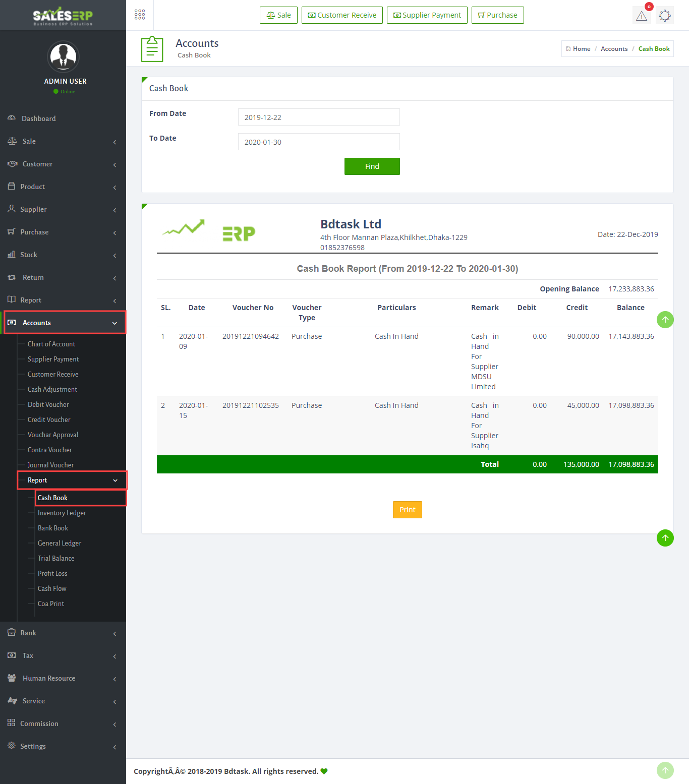Click the SalesERP logo in sidebar
The height and width of the screenshot is (784, 689).
point(63,16)
